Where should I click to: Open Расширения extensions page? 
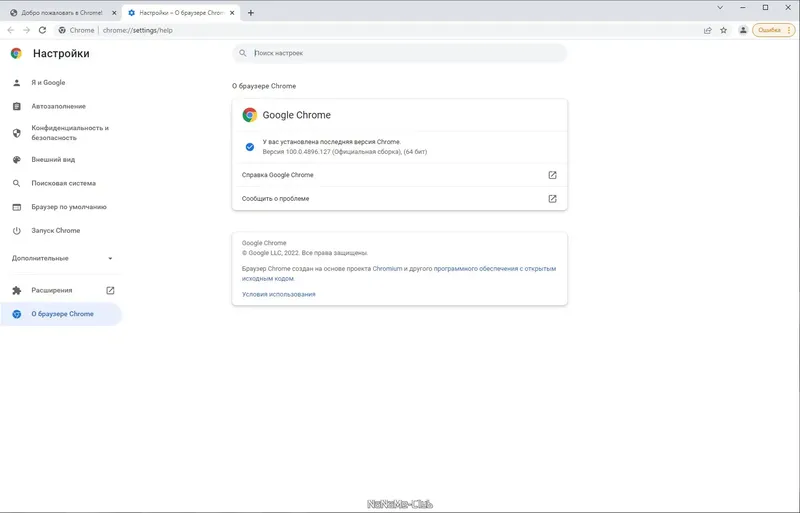[x=61, y=290]
